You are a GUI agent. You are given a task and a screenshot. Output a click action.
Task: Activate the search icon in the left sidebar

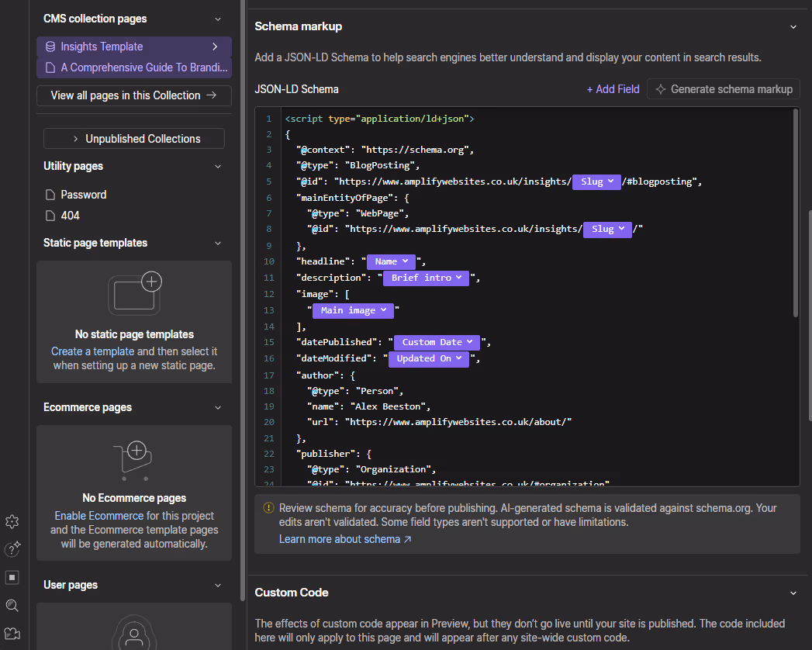(x=12, y=605)
